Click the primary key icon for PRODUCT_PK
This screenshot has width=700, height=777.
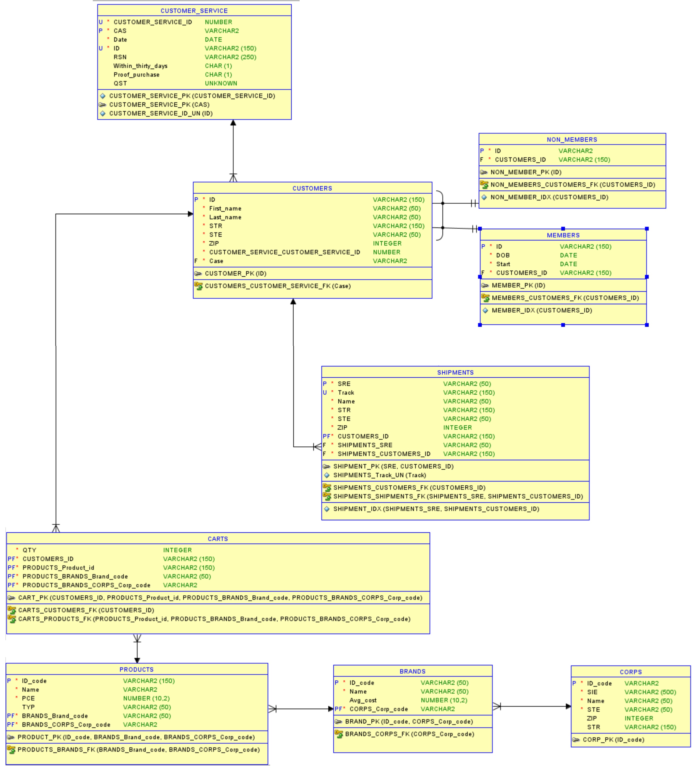coord(11,737)
